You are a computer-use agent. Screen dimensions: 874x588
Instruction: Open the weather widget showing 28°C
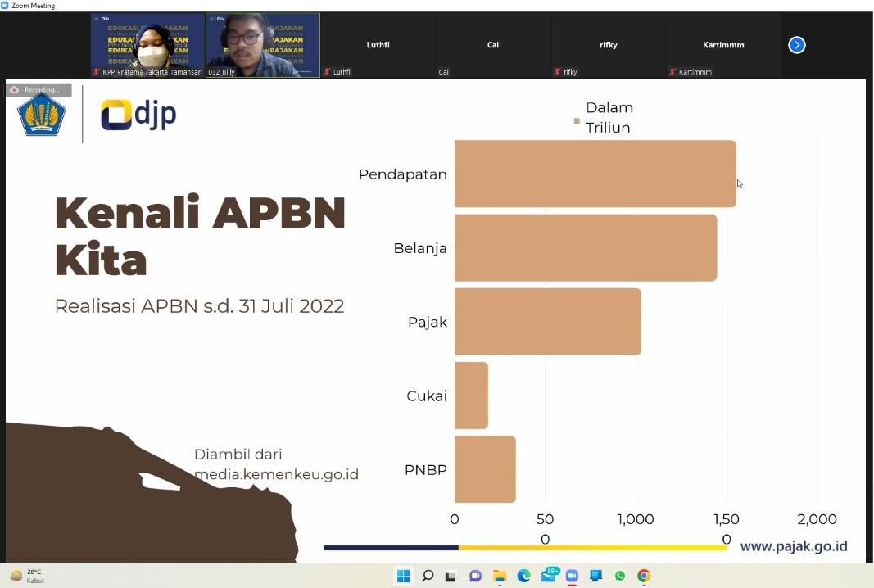coord(27,576)
